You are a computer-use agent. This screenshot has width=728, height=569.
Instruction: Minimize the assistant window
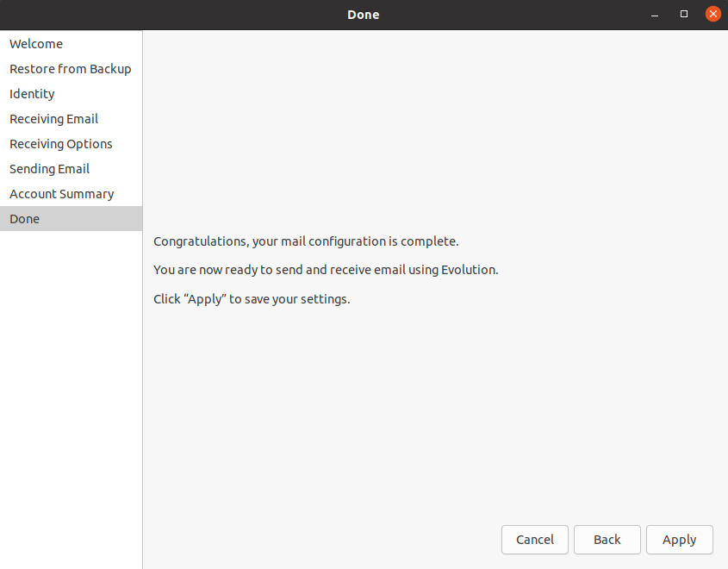point(656,14)
